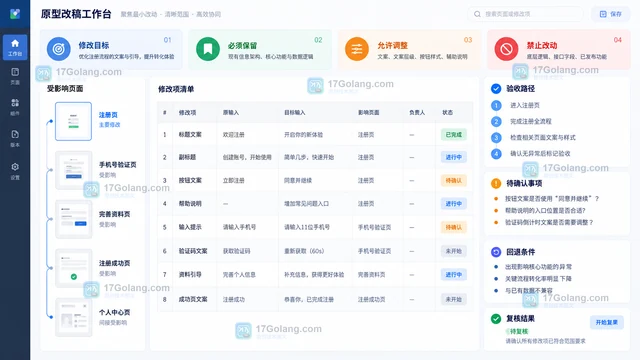Click rollback item 出现影响核心功能的异常
This screenshot has width=640, height=360.
(538, 267)
